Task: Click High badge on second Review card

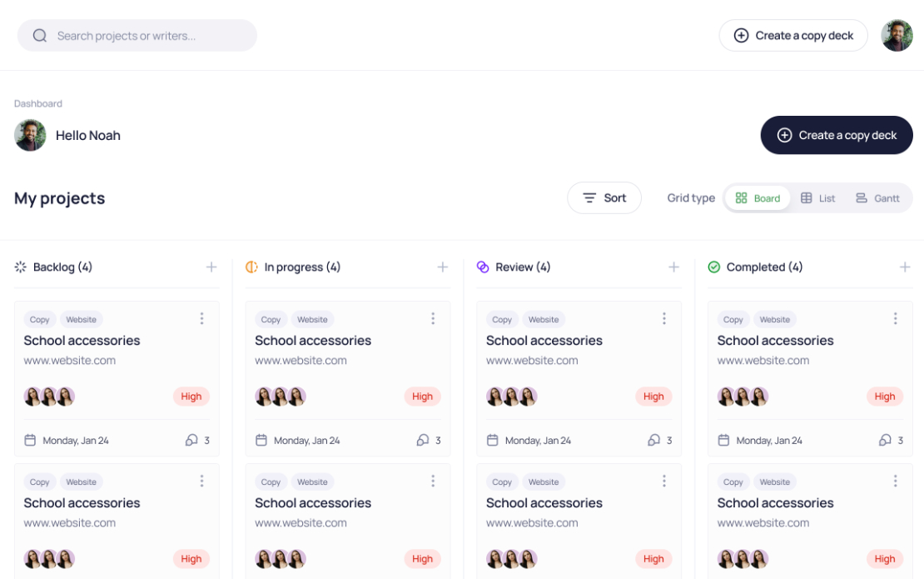Action: click(653, 558)
